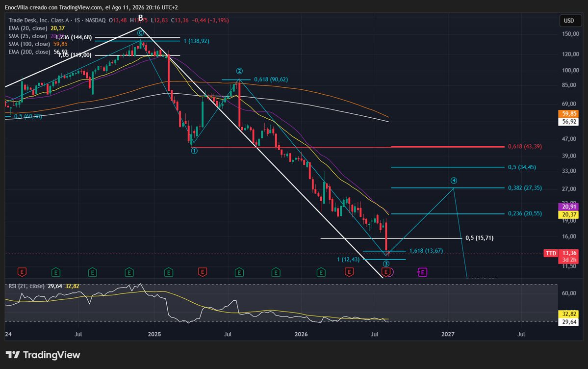Open the green August 2025 earnings marker
This screenshot has width=588, height=369.
(239, 272)
